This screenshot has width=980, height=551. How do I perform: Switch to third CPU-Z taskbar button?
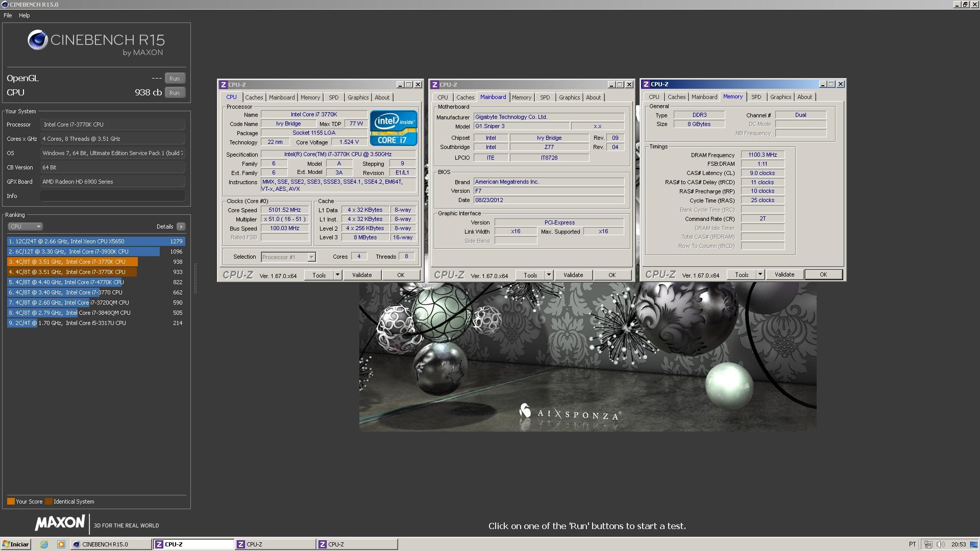click(x=356, y=544)
